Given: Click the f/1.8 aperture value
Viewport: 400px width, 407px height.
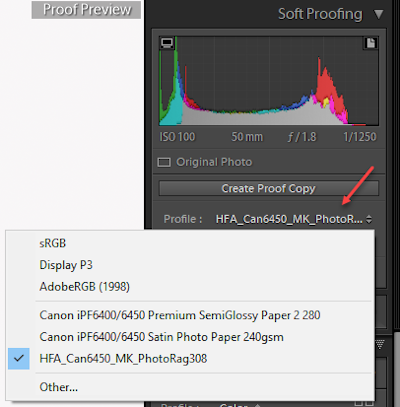Looking at the screenshot, I should (x=302, y=137).
